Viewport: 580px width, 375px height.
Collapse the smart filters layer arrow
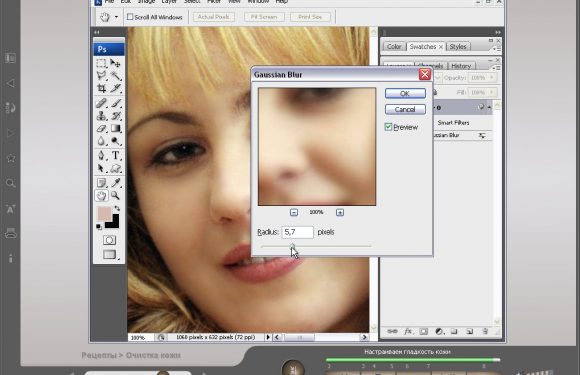click(x=489, y=107)
